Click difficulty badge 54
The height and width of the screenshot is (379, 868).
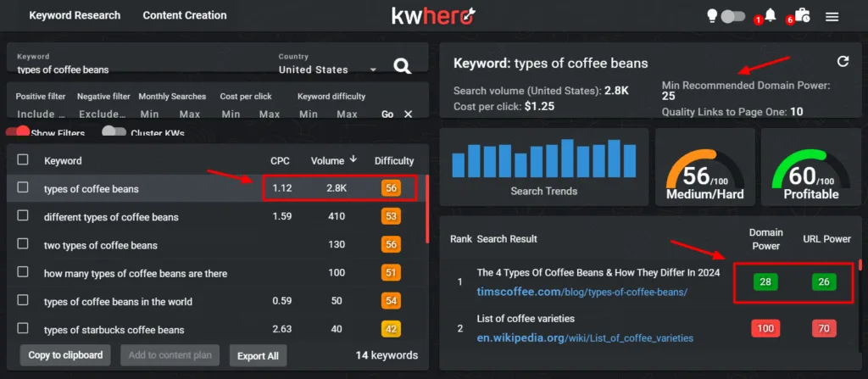[x=392, y=301]
